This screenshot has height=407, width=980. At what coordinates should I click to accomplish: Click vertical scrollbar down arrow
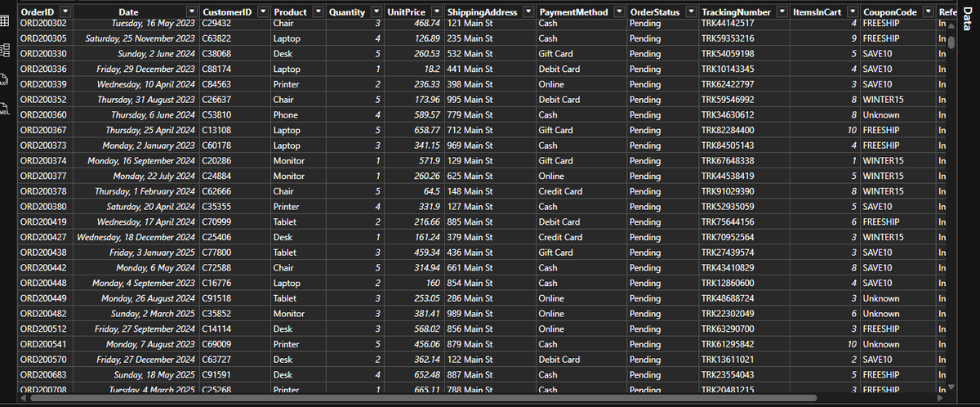tap(950, 387)
